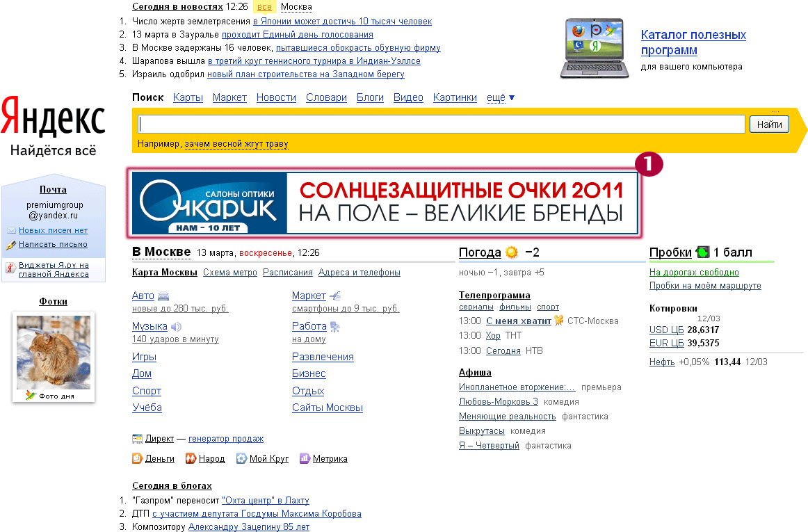
Task: Click the Директ icon
Action: coord(137,439)
